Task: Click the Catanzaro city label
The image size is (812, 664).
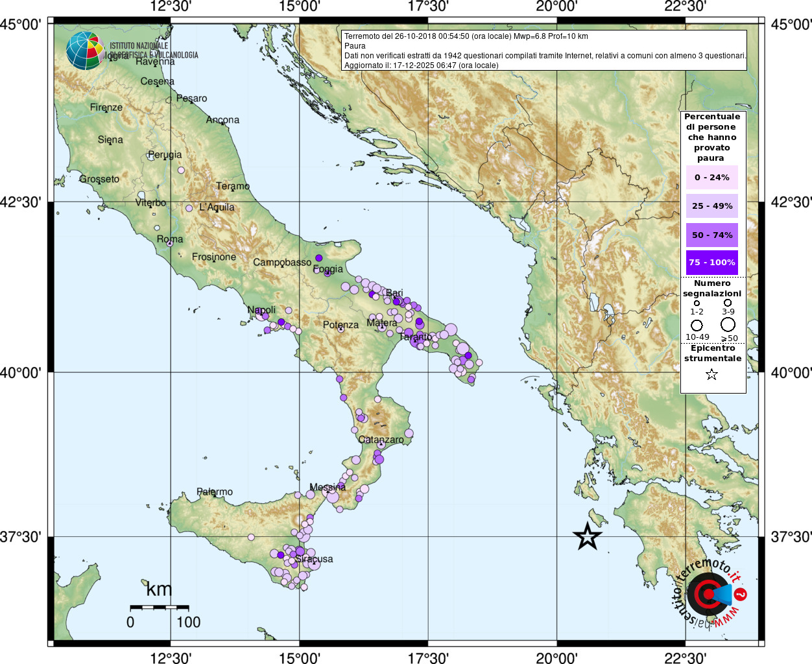Action: [x=381, y=440]
